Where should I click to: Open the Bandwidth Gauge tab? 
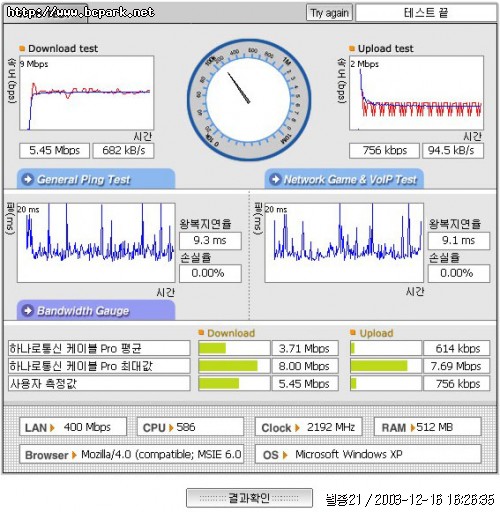(x=96, y=310)
